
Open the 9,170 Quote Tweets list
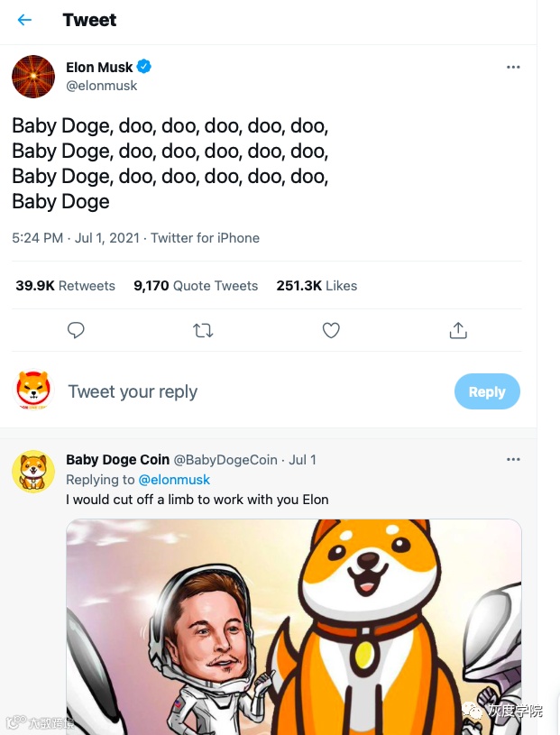click(x=196, y=286)
